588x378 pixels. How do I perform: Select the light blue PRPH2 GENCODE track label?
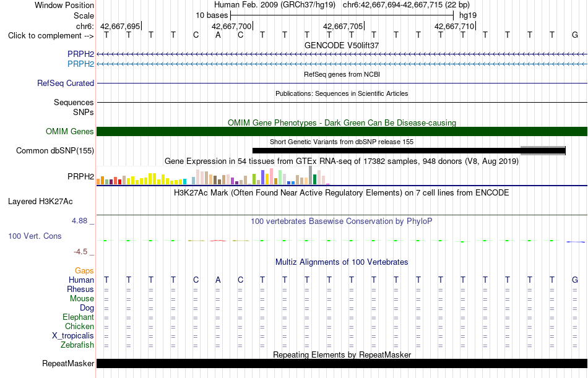(80, 64)
